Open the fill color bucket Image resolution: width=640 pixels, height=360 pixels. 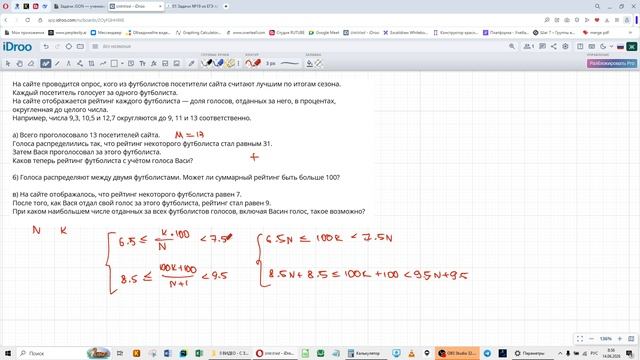point(310,63)
